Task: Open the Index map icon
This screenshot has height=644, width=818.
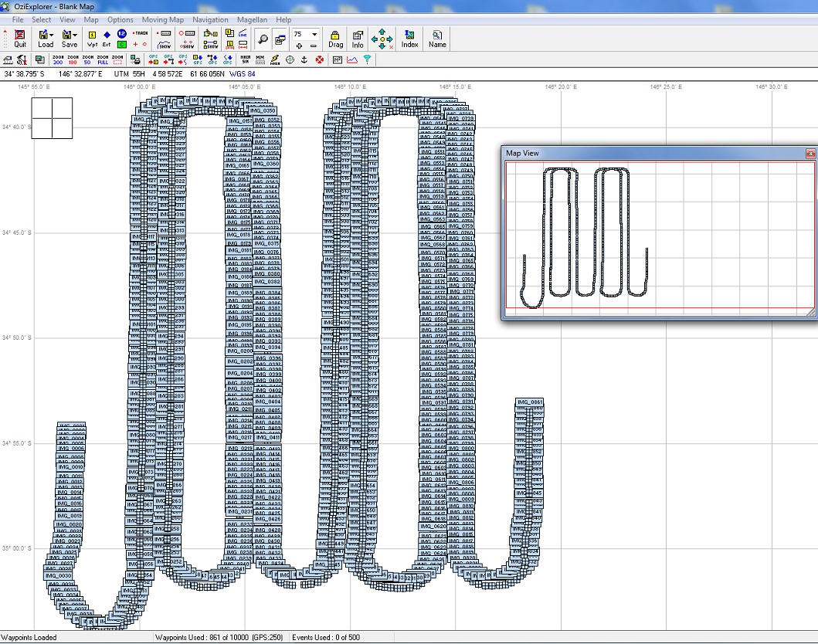Action: pos(409,39)
